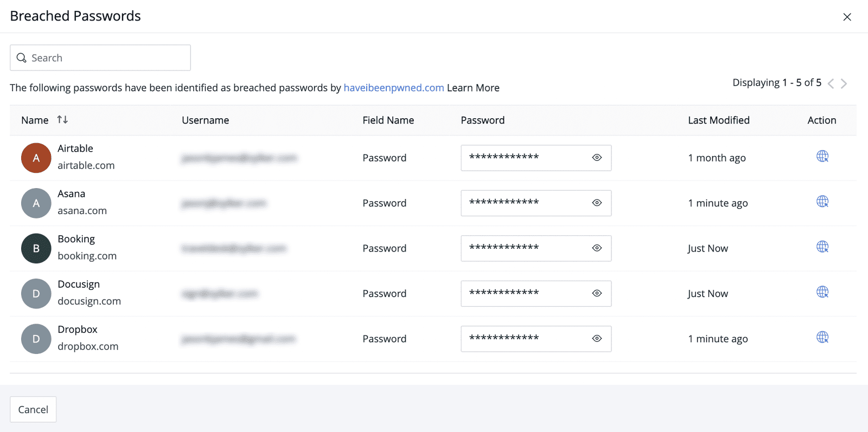Reveal the Docusign password with eye icon

(597, 293)
